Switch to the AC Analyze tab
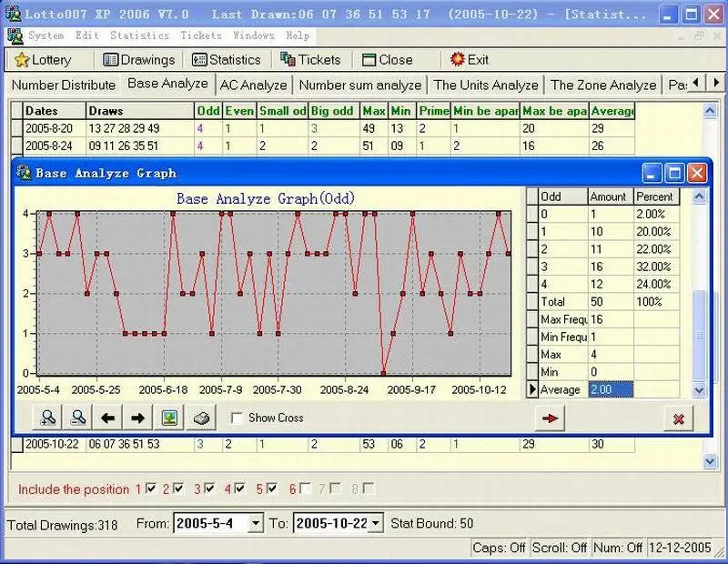Screen dimensions: 728x564 [254, 85]
